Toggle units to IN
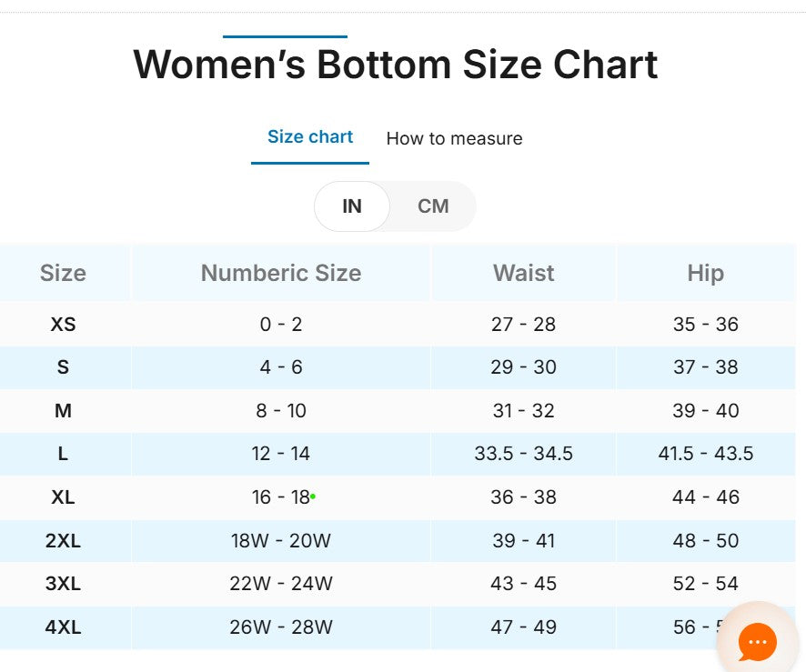 point(352,206)
